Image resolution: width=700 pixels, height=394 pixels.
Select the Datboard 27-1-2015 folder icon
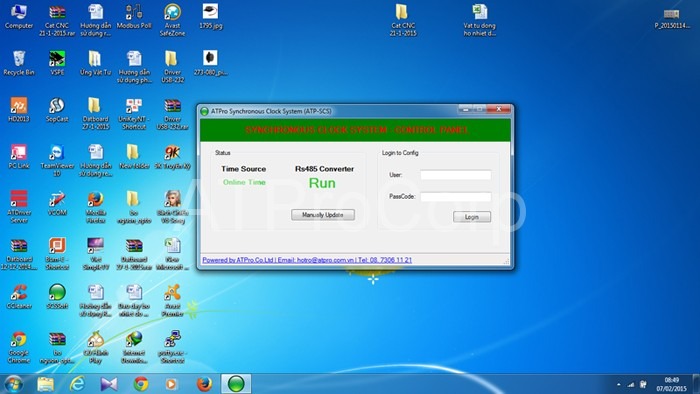pos(96,114)
